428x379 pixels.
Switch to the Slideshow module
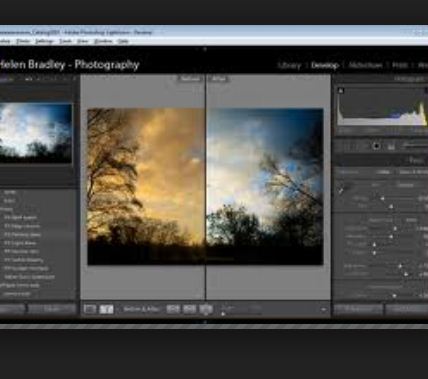365,65
